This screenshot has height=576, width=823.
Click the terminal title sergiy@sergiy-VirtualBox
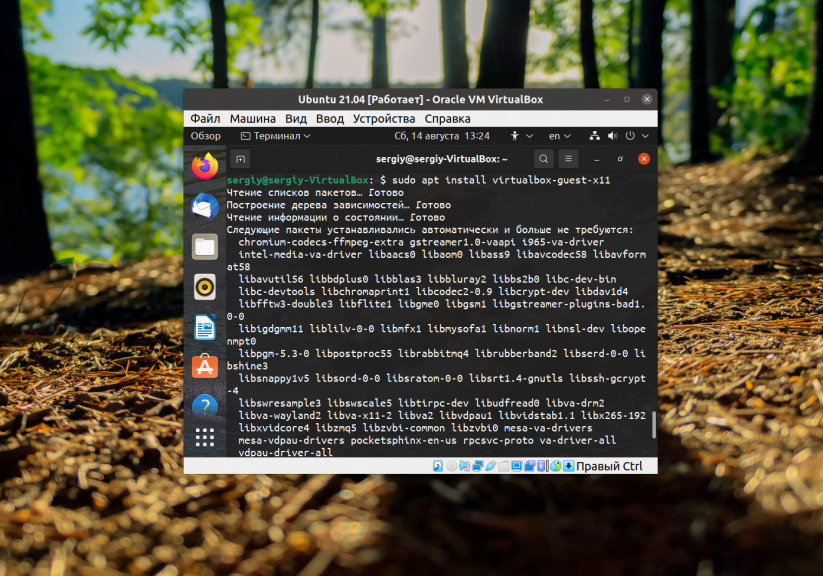(441, 159)
